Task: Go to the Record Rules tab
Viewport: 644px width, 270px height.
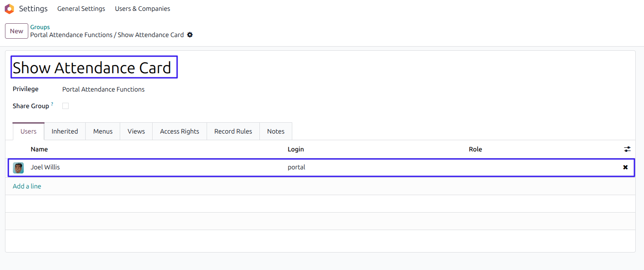Action: click(x=233, y=131)
